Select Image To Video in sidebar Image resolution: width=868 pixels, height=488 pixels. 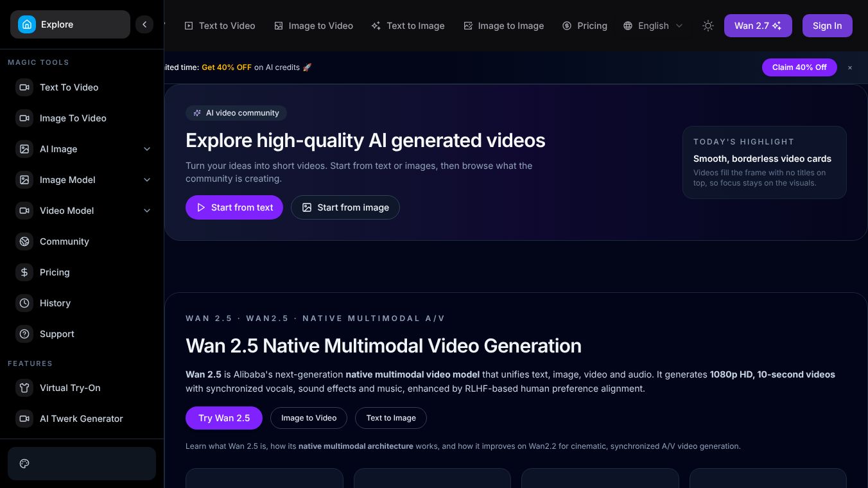tap(82, 118)
